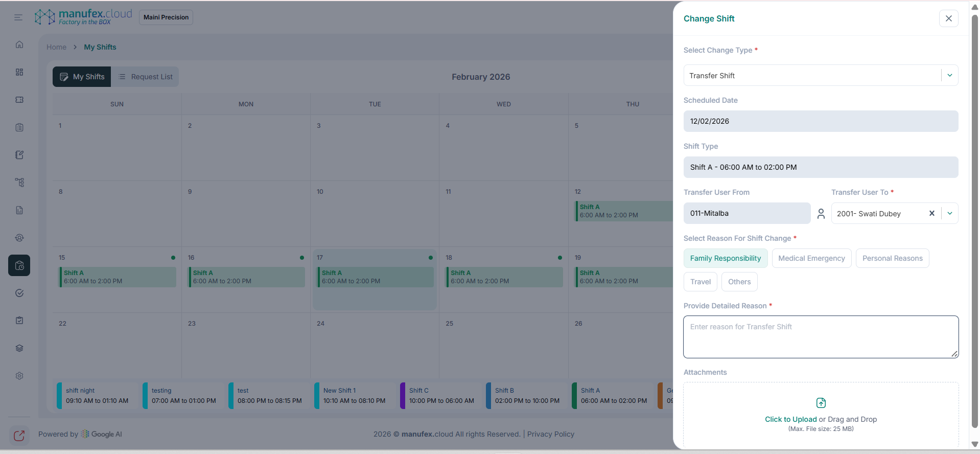980x454 pixels.
Task: Expand the Select Change Type dropdown
Action: coord(949,76)
